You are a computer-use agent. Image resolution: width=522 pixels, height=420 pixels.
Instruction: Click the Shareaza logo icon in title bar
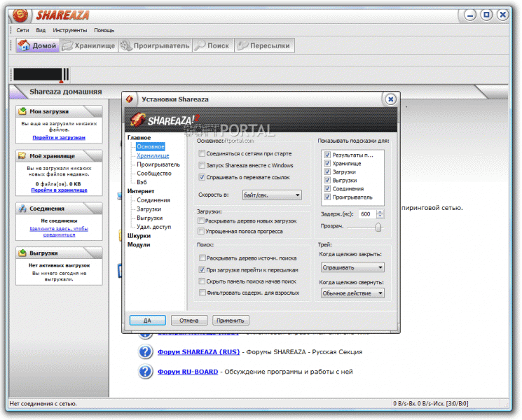[20, 15]
